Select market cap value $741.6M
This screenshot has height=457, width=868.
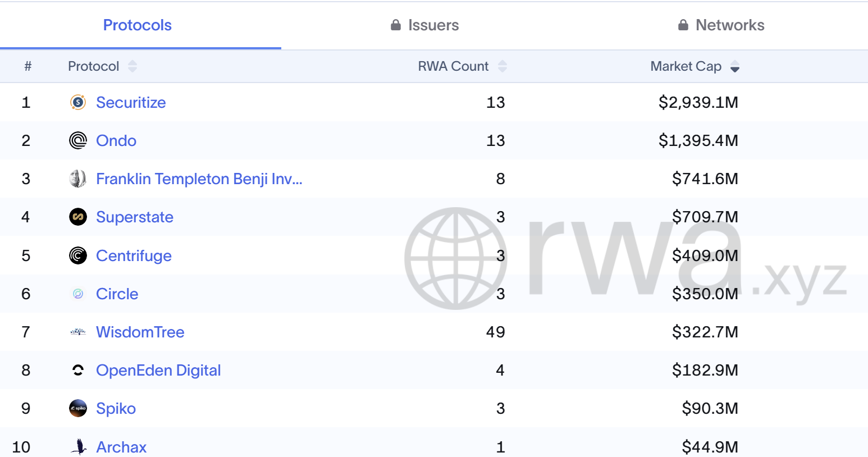point(705,179)
